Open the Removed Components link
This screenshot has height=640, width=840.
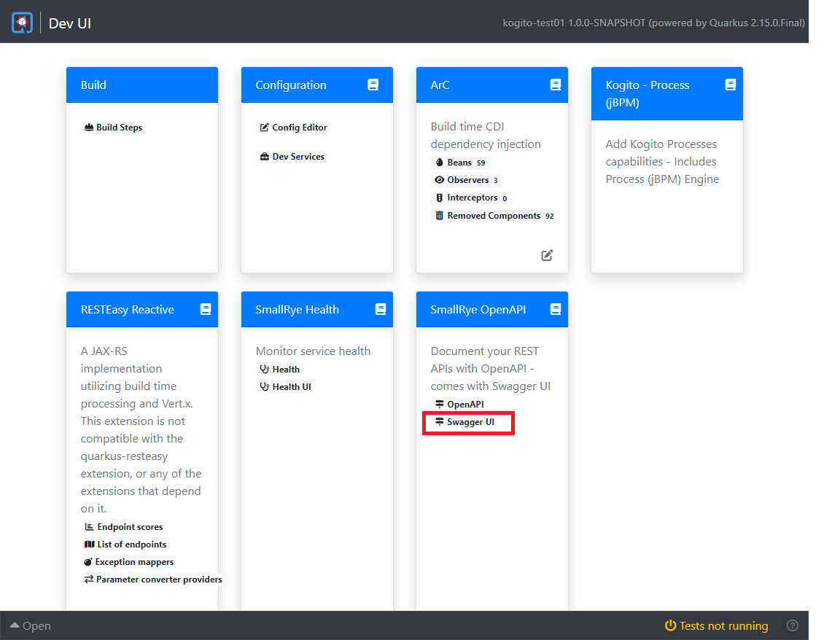[x=496, y=215]
